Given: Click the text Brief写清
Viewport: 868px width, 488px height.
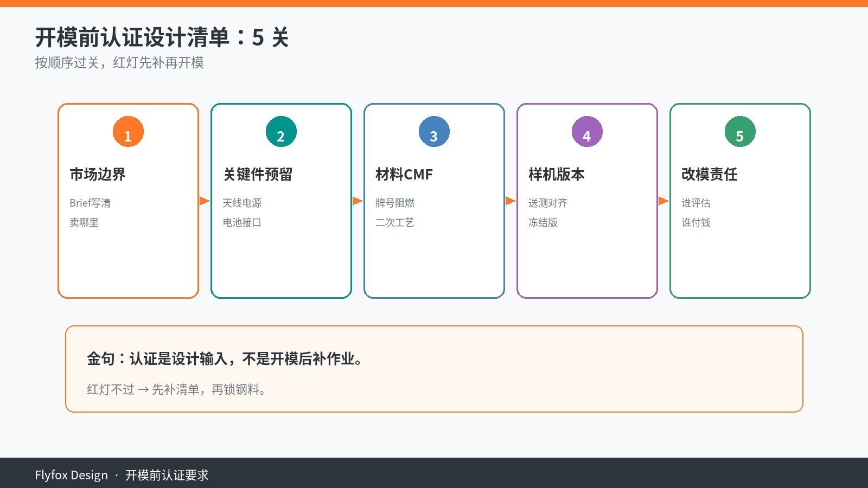Looking at the screenshot, I should pos(90,203).
